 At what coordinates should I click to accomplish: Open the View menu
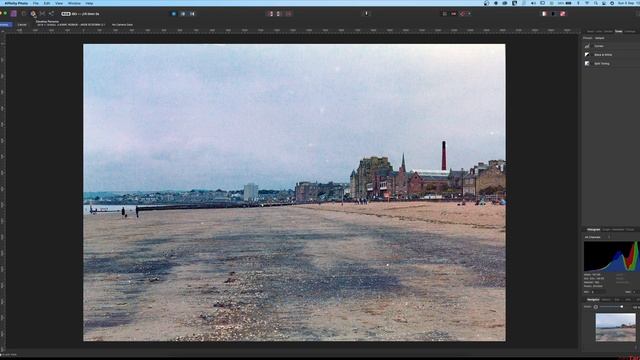point(59,3)
